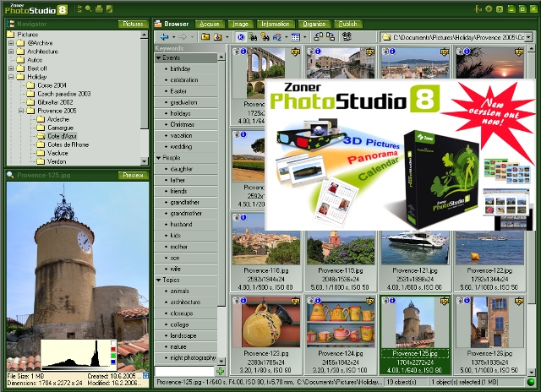Screen dimensions: 541x392
Task: Click the magnifier icon in title bar
Action: click(x=89, y=9)
